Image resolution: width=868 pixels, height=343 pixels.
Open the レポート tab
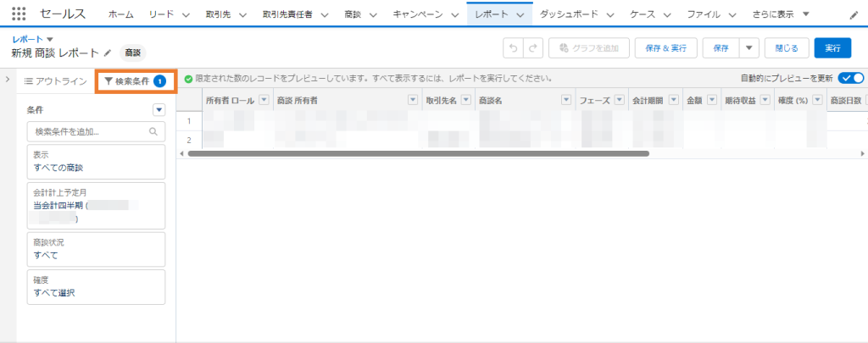pyautogui.click(x=491, y=14)
